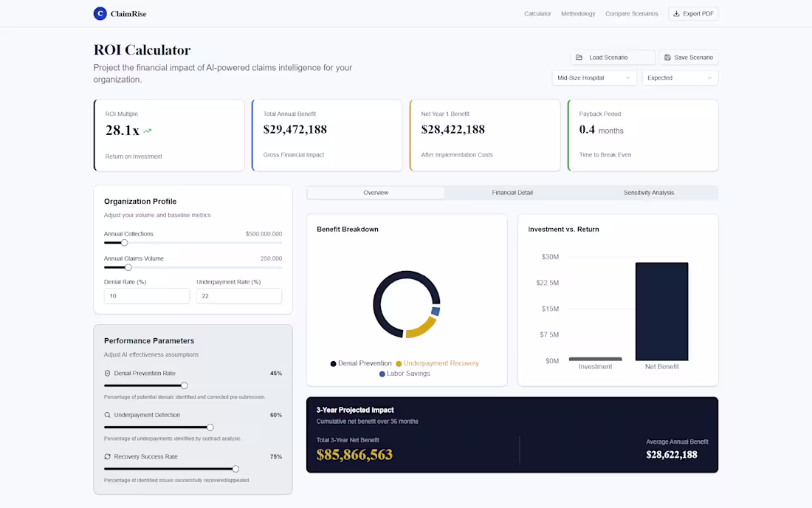The height and width of the screenshot is (508, 812).
Task: Click the Save Scenario button
Action: 688,58
